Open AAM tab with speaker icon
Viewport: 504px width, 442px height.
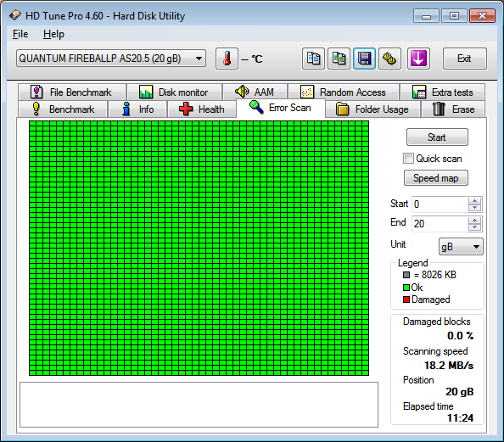[255, 92]
